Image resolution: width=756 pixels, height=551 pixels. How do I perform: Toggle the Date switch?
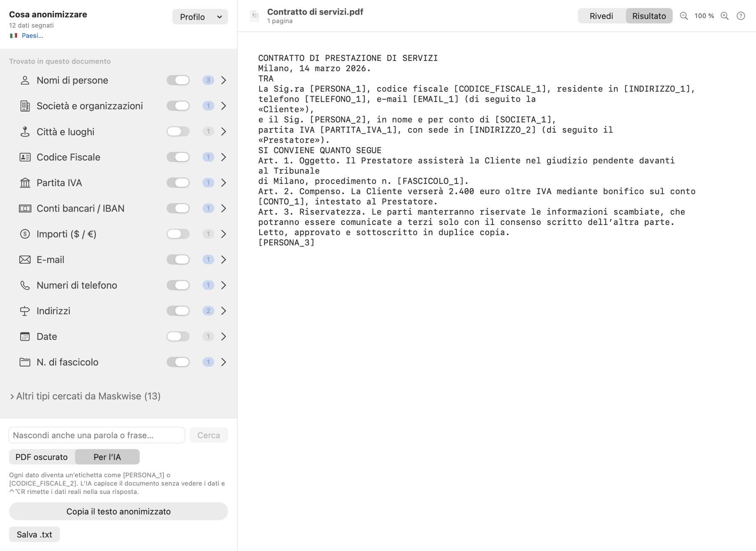(178, 336)
